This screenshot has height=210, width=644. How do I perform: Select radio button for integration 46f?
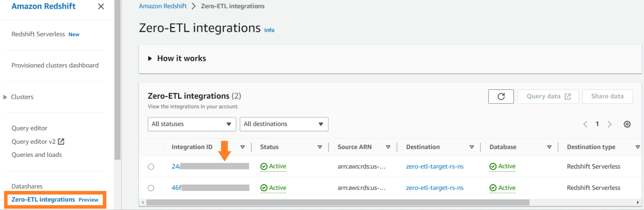[151, 188]
